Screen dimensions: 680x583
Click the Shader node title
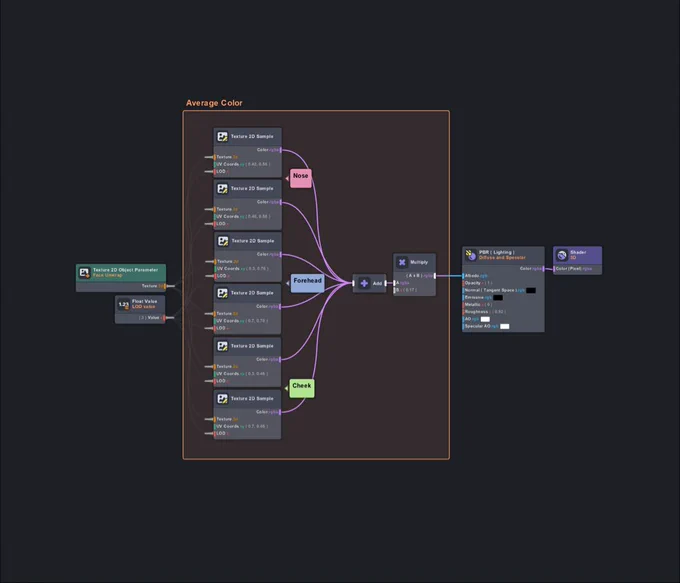point(578,252)
